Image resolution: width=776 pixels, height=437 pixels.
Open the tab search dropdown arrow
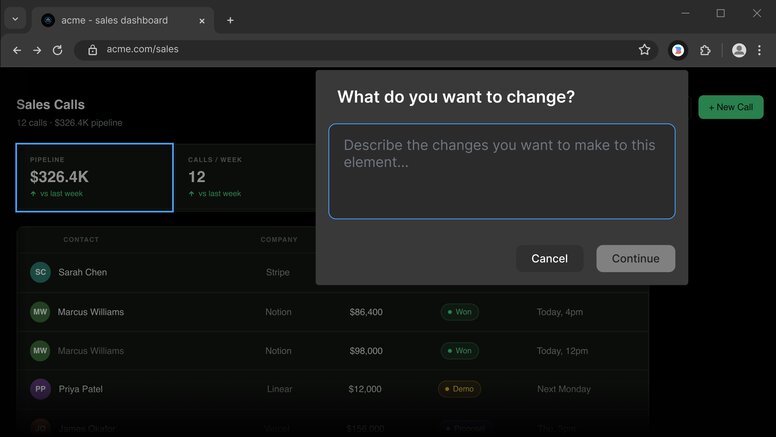tap(15, 19)
